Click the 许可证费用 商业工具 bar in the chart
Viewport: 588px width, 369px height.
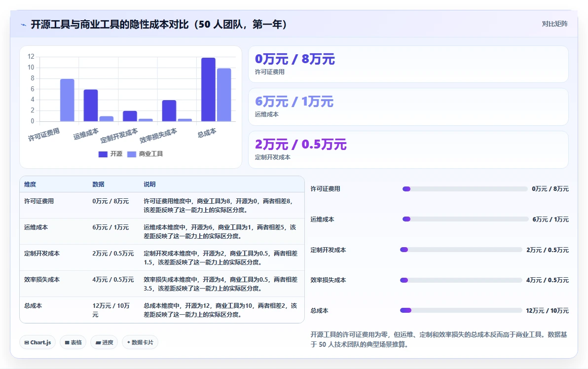pos(67,100)
